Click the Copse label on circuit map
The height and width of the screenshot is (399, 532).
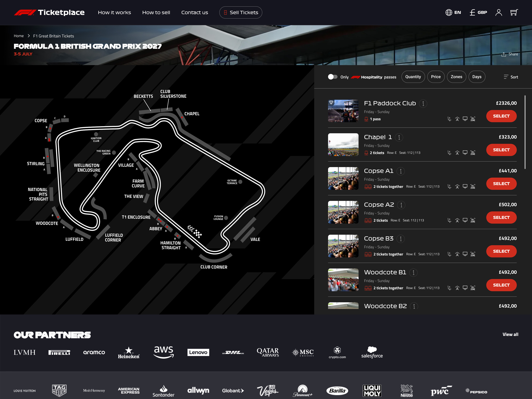[41, 121]
